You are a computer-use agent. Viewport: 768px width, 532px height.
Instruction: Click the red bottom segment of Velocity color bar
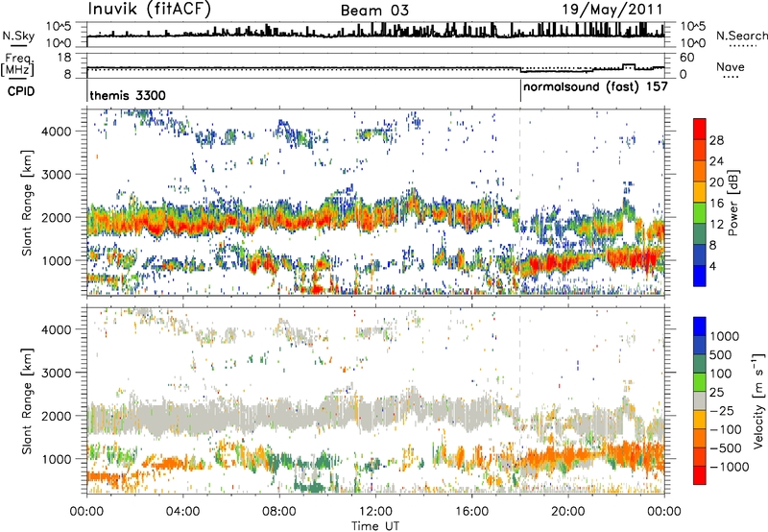[700, 475]
